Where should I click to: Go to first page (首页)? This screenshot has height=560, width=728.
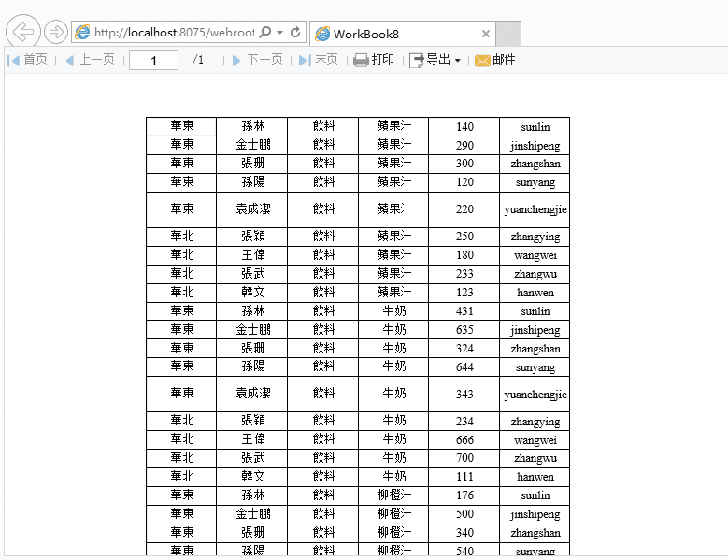28,60
